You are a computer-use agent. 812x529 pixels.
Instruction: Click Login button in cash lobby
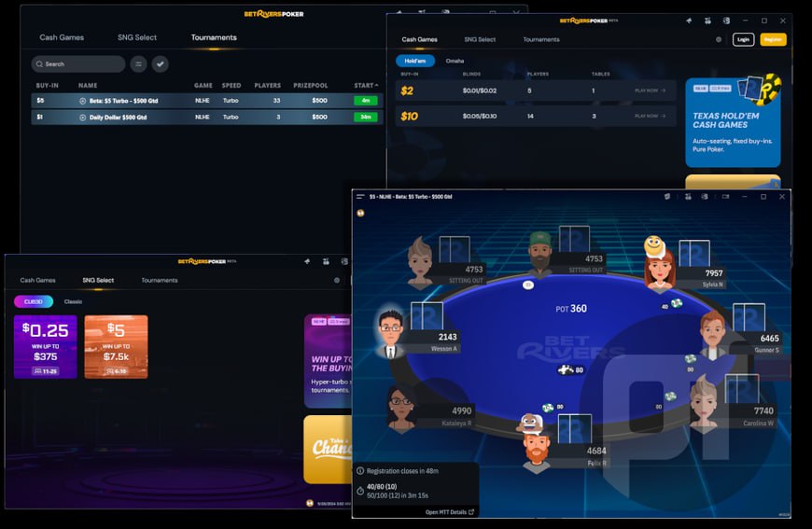pyautogui.click(x=743, y=39)
